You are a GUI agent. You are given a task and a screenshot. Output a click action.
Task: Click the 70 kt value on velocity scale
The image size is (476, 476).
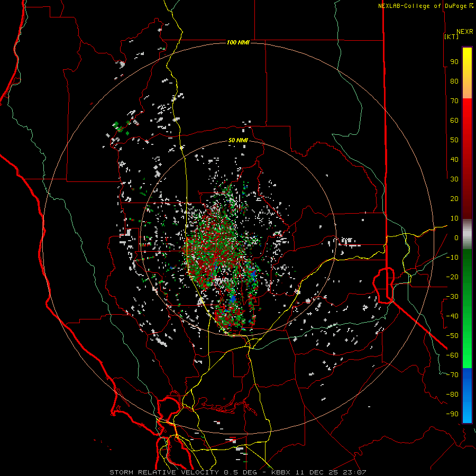click(454, 101)
